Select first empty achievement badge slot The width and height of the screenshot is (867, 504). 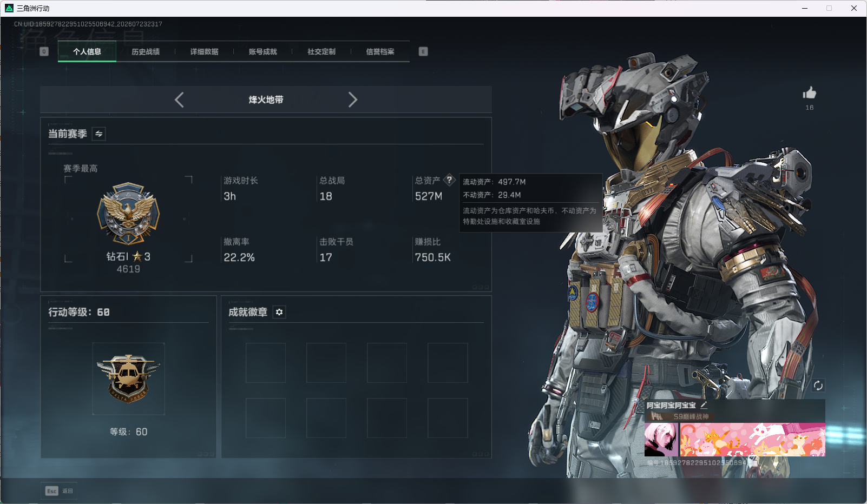pyautogui.click(x=266, y=363)
